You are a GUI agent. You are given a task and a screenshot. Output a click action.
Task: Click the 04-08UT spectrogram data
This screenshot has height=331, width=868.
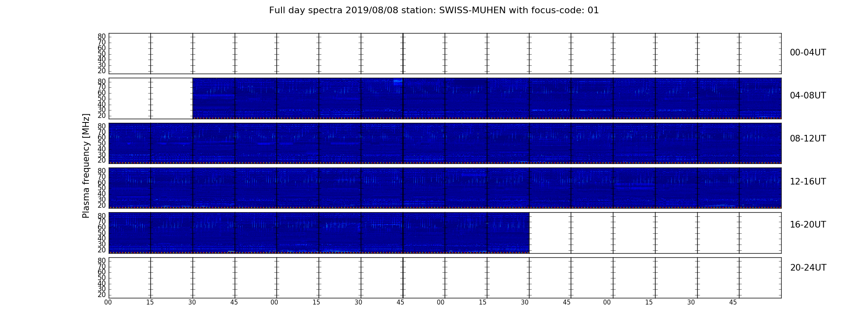[487, 98]
